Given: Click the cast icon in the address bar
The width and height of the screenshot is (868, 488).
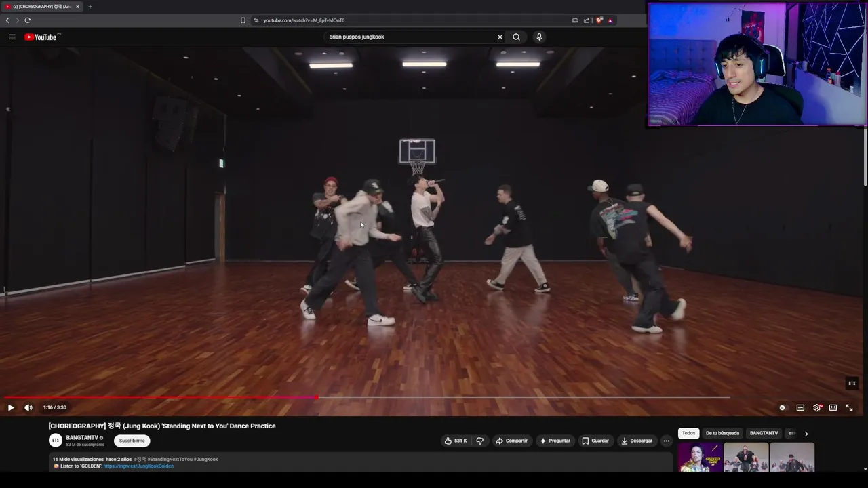Looking at the screenshot, I should (575, 20).
